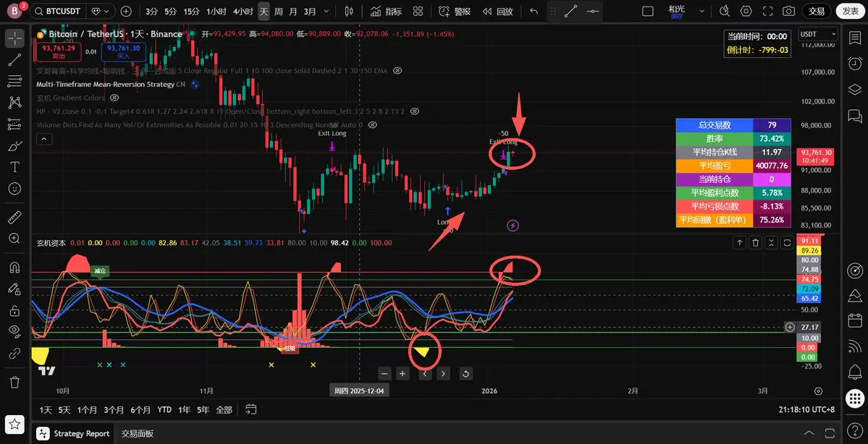
Task: Start bar replay with 回放
Action: point(497,11)
